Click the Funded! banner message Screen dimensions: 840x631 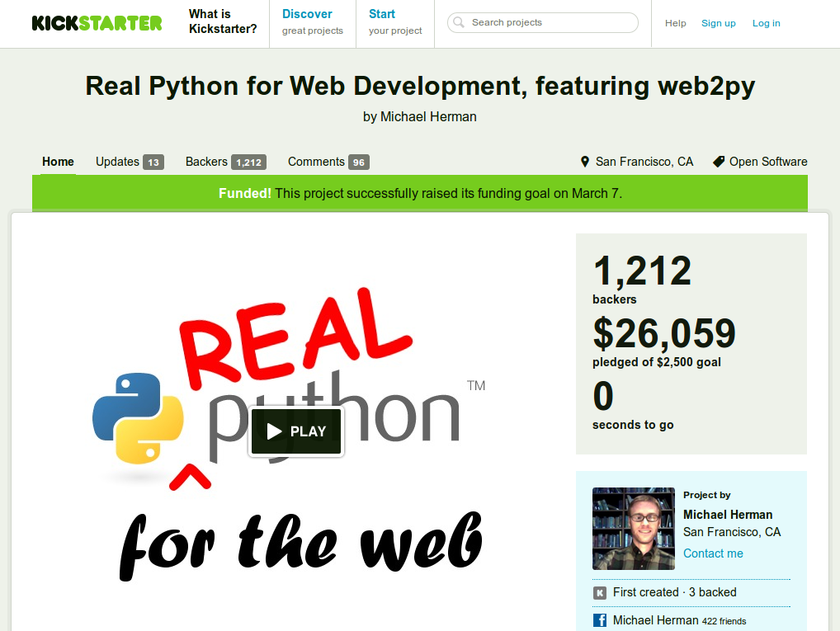pyautogui.click(x=420, y=193)
